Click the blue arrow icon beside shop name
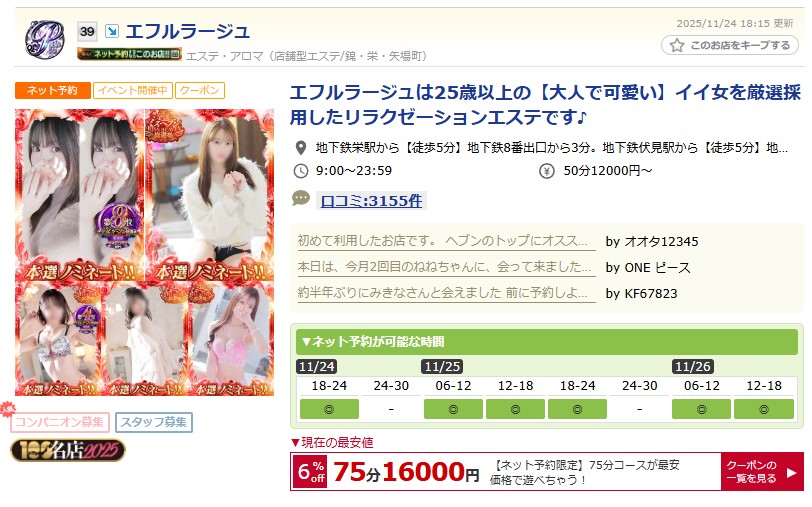This screenshot has width=812, height=507. pos(111,31)
